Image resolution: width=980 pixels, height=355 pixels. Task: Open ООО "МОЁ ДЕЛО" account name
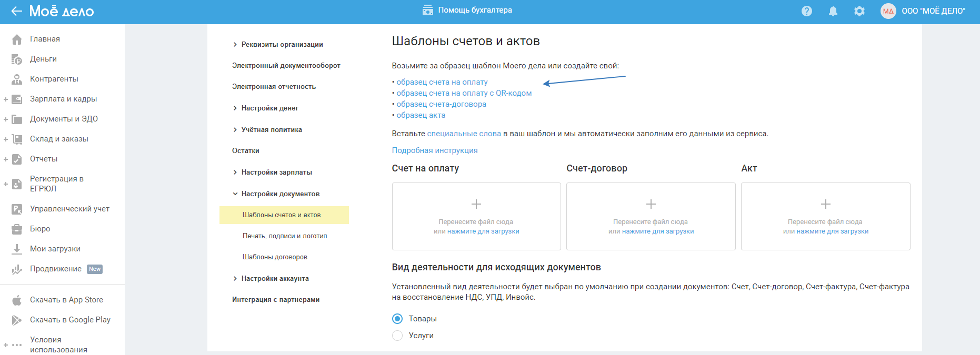pos(934,11)
